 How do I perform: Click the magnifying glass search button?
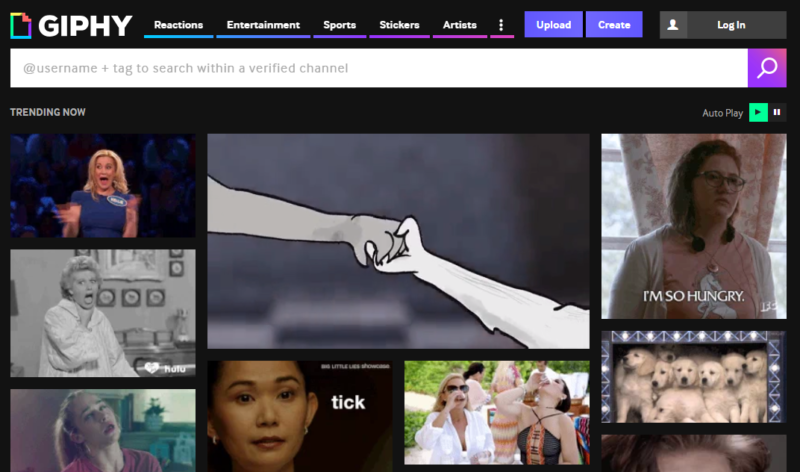767,68
